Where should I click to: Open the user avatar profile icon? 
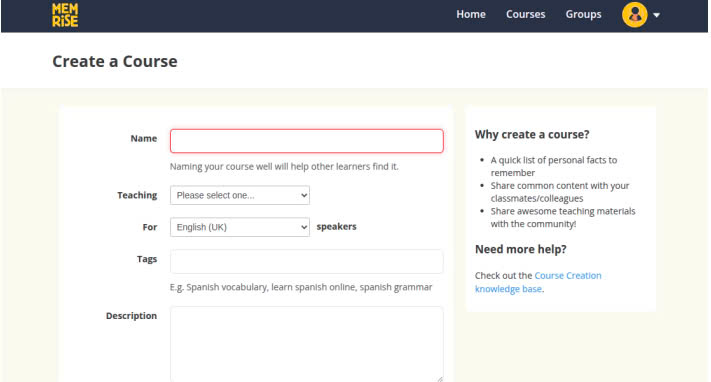pyautogui.click(x=634, y=15)
